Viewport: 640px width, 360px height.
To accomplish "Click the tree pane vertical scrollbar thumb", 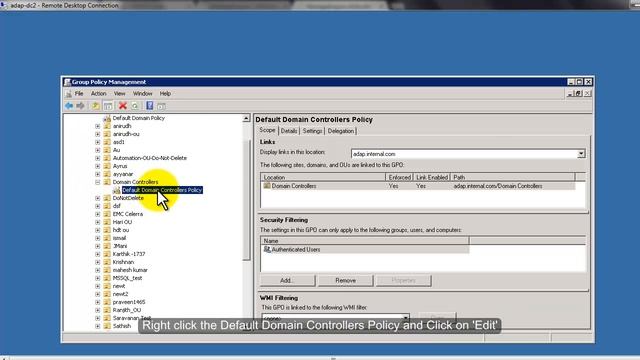I will tap(246, 200).
